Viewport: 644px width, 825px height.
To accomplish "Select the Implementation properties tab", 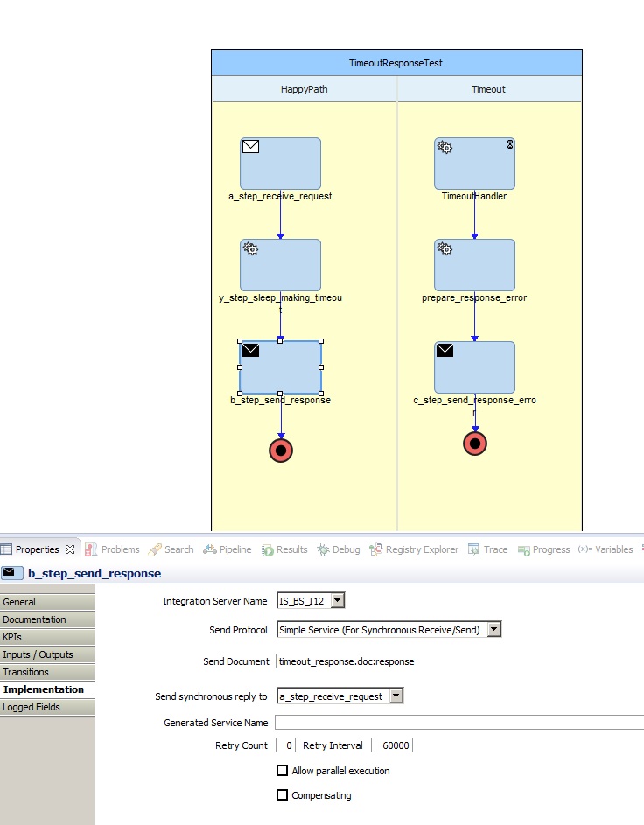I will click(47, 689).
